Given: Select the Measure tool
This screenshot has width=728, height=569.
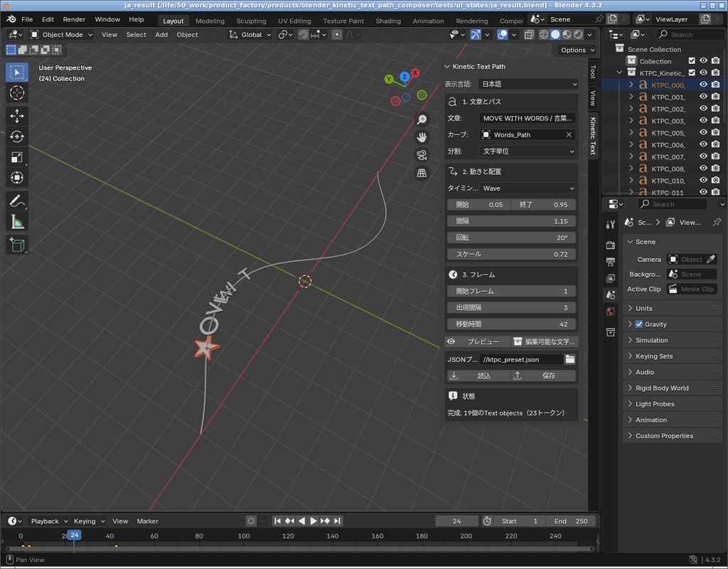Looking at the screenshot, I should [x=17, y=222].
